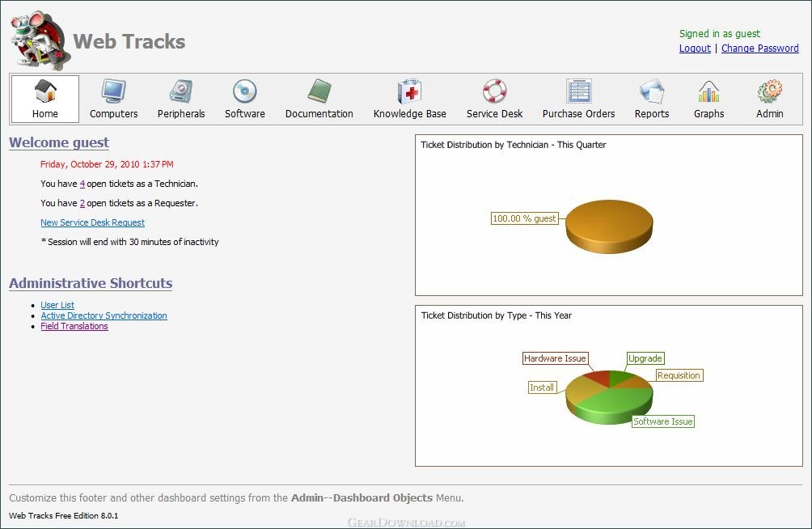Click the orange guest technician pie chart
This screenshot has width=812, height=529.
pyautogui.click(x=609, y=226)
